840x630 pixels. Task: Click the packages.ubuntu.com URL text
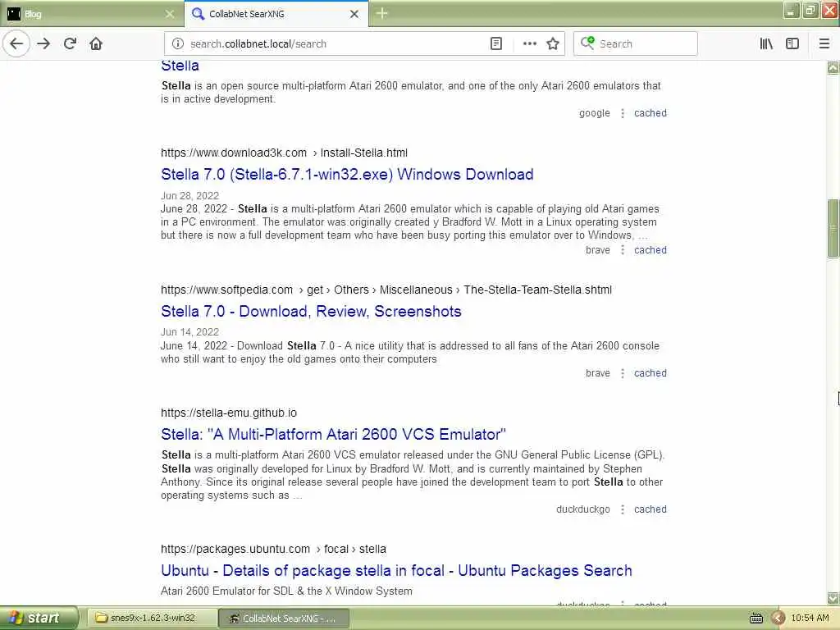point(273,549)
